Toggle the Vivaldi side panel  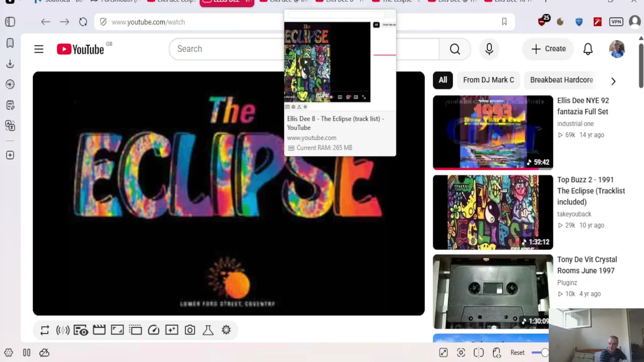point(10,22)
